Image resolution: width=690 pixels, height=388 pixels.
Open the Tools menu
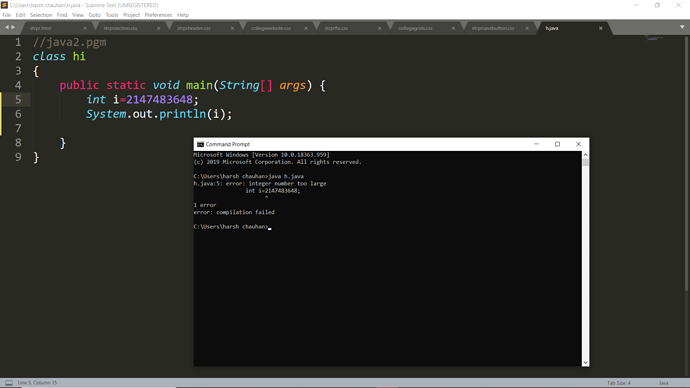pos(112,15)
